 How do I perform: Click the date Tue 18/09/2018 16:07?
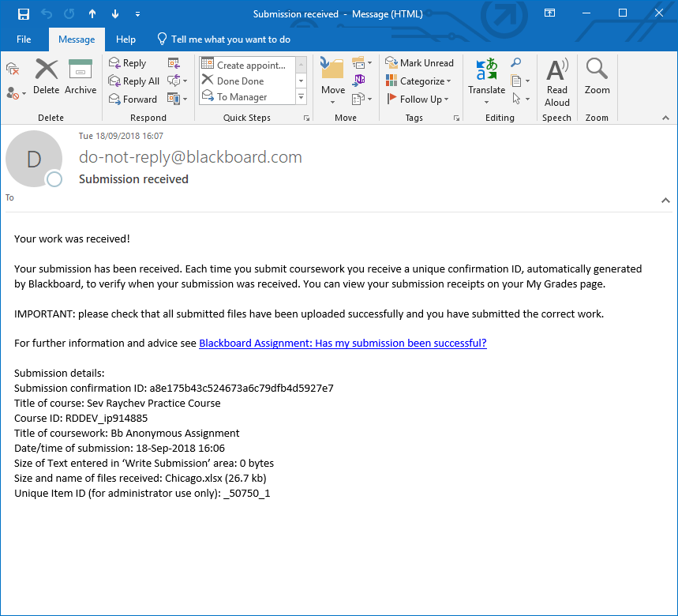click(121, 136)
